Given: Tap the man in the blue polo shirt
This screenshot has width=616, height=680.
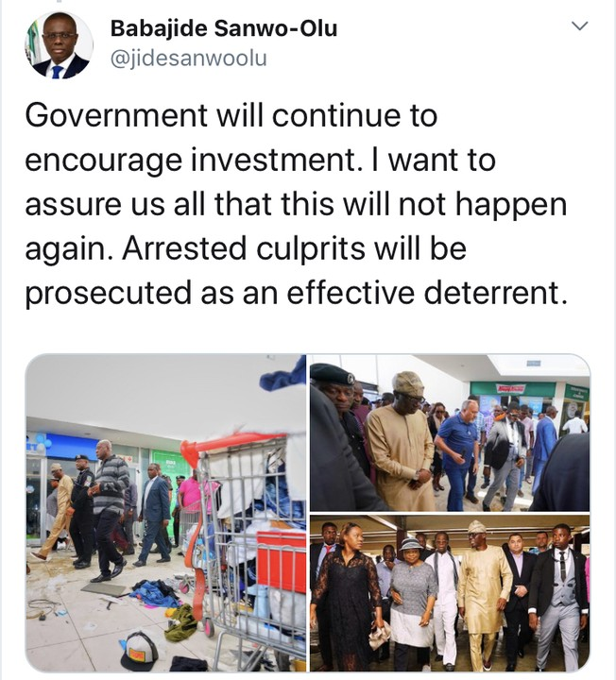Looking at the screenshot, I should [x=456, y=453].
